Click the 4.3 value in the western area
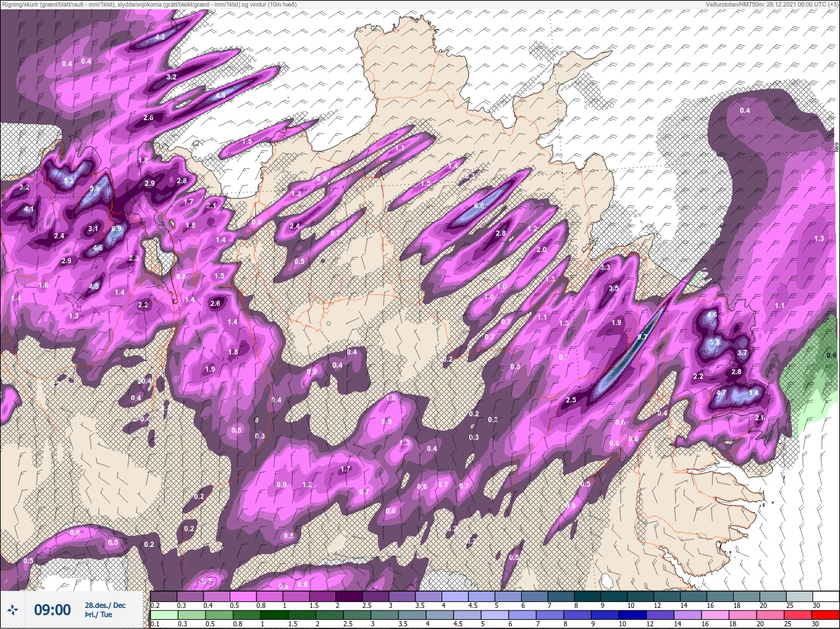The image size is (840, 629). [94, 286]
